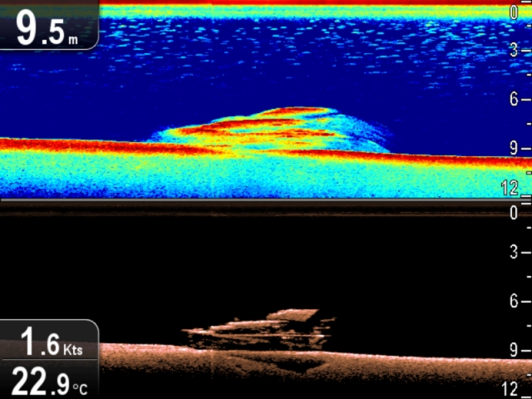Click the 0 mark on the sonar depth scale
Screen dimensions: 532x399
(x=514, y=12)
